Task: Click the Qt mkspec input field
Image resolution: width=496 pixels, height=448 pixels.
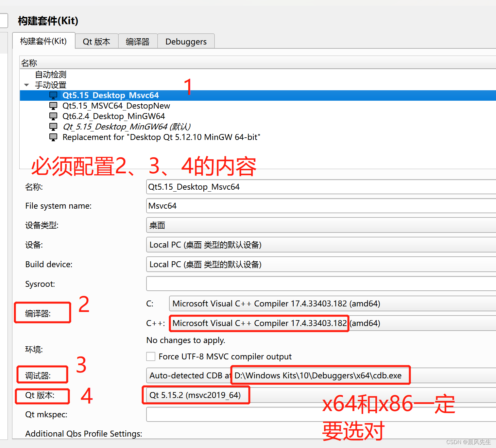Action: point(321,414)
